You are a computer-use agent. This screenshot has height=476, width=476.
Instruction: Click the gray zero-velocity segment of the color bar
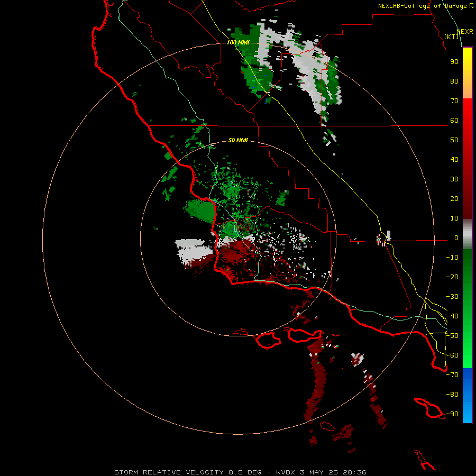[467, 234]
